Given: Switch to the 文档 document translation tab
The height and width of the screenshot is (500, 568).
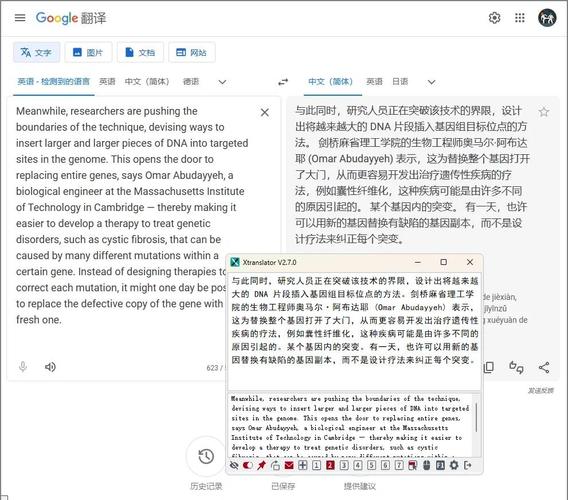Looking at the screenshot, I should pos(140,53).
